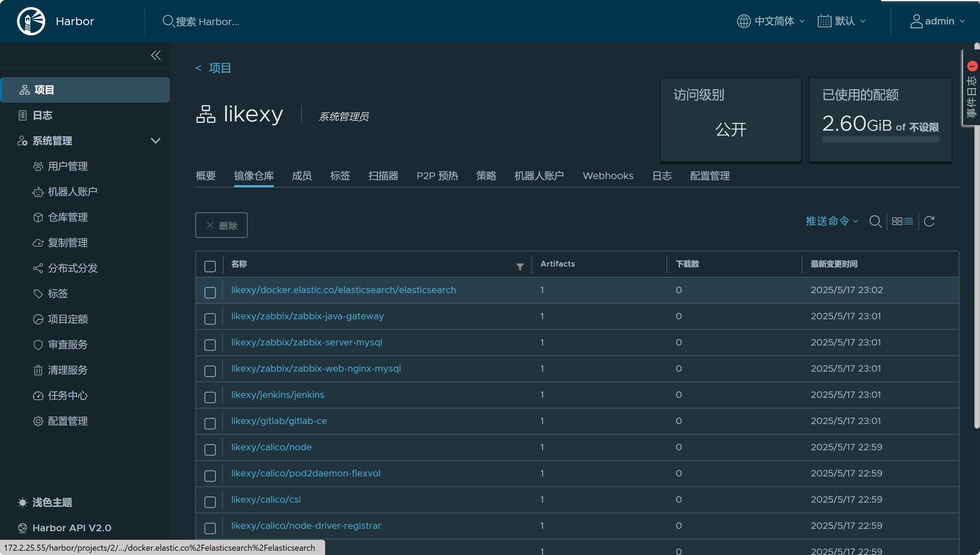Open the likexy/gitlab/gitlab-ce repository link
This screenshot has height=555, width=980.
tap(279, 420)
